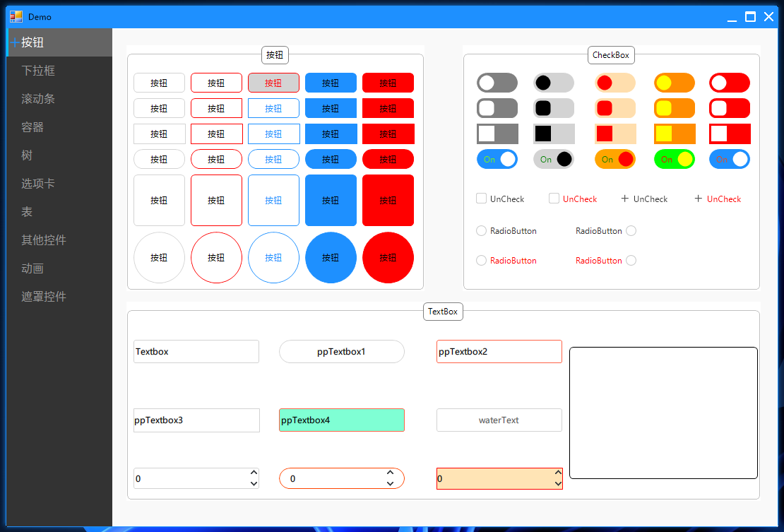784x532 pixels.
Task: Select black RadioButton with circle after its label
Action: [606, 230]
